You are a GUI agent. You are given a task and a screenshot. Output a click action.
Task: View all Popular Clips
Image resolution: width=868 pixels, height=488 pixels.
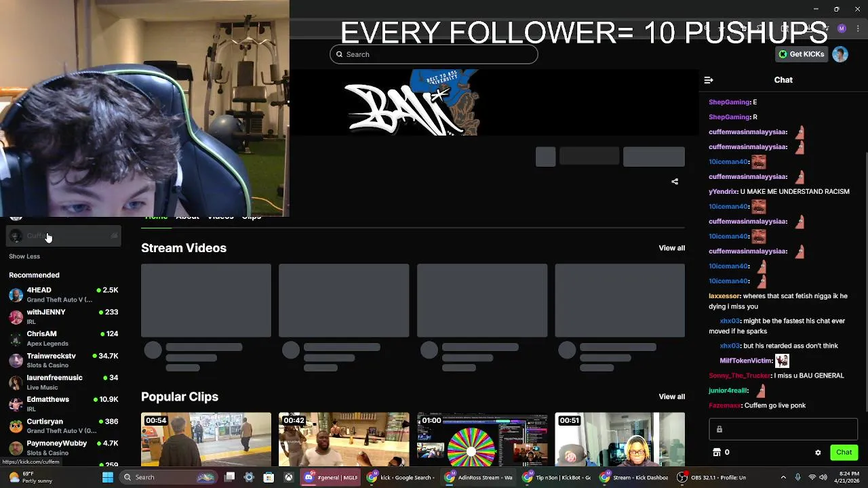671,396
